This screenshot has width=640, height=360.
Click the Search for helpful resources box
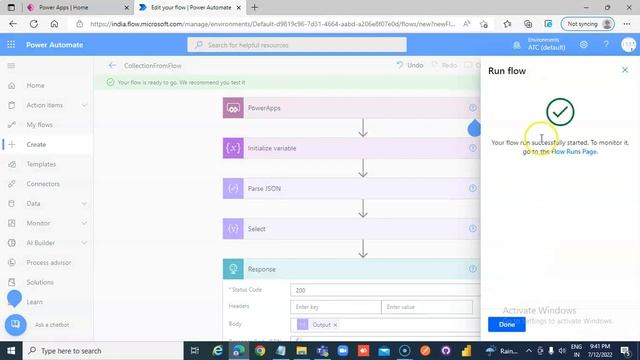point(297,45)
